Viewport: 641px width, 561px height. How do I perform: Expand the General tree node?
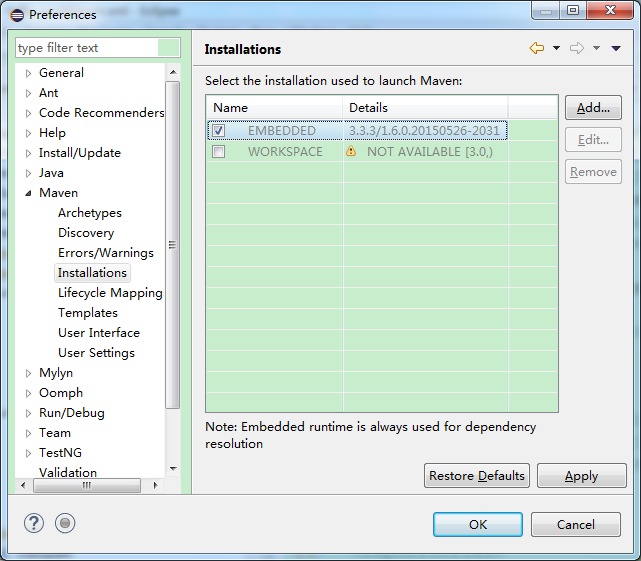(28, 73)
